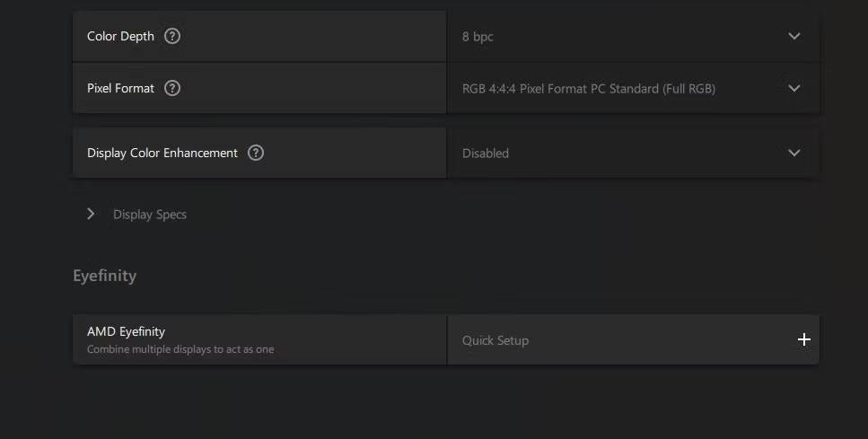Open the Pixel Format help tooltip icon
The height and width of the screenshot is (439, 868).
tap(172, 89)
